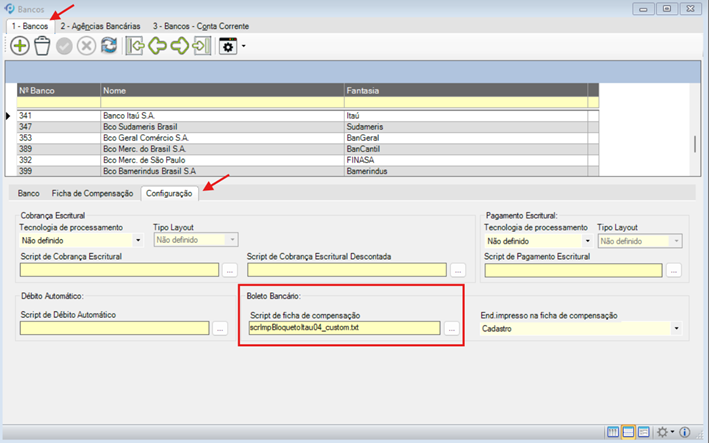Click the info icon in status bar
Image resolution: width=709 pixels, height=443 pixels.
[685, 432]
